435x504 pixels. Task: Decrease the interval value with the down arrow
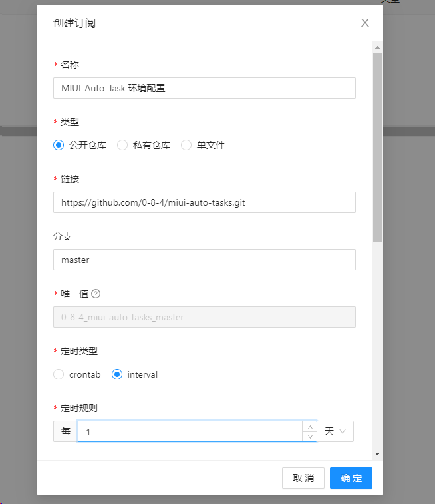309,437
